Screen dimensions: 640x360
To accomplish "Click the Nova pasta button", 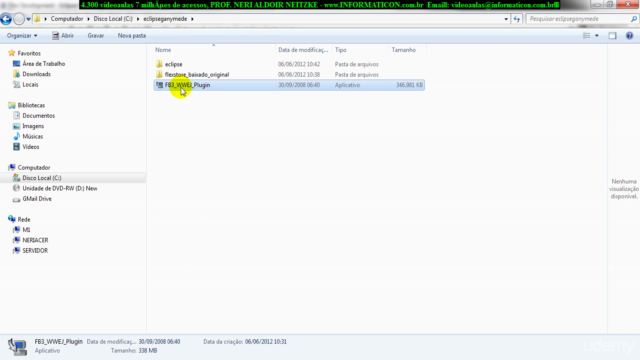I will [x=132, y=36].
